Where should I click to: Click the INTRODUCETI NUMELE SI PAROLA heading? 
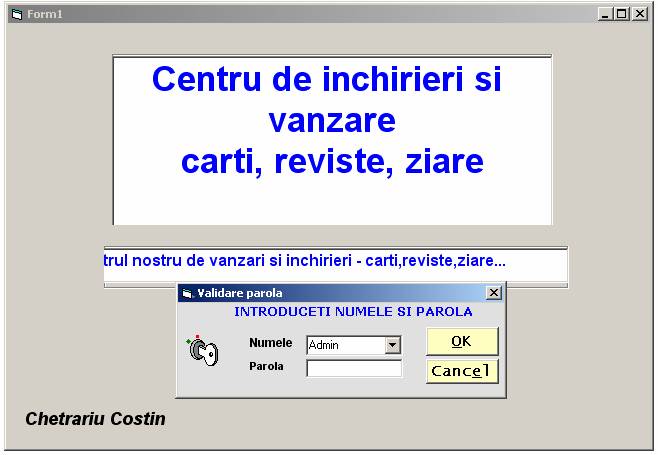tap(353, 312)
